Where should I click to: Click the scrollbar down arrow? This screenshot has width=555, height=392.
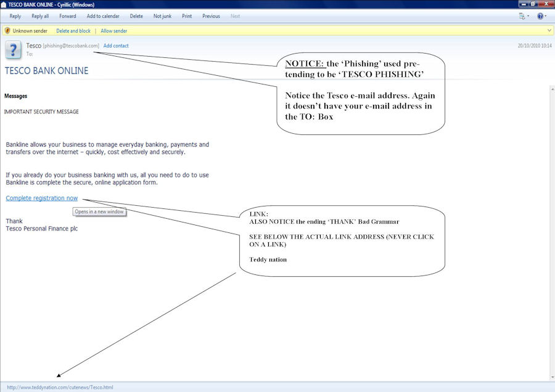(x=552, y=377)
